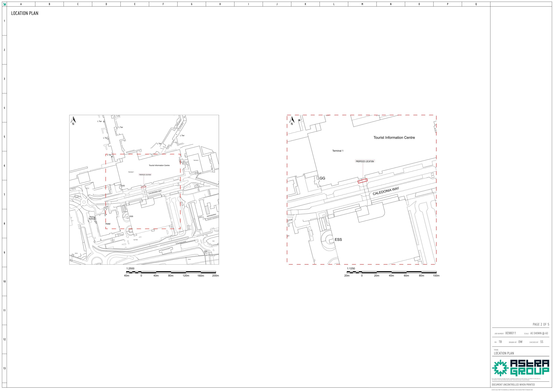Click the 1:2500 scale text
The width and height of the screenshot is (554, 392).
point(130,268)
